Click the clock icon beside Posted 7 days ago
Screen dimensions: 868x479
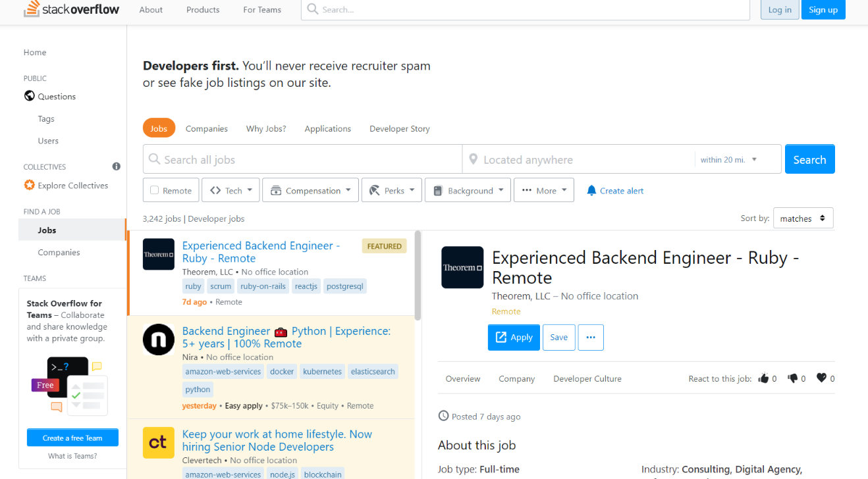click(443, 416)
